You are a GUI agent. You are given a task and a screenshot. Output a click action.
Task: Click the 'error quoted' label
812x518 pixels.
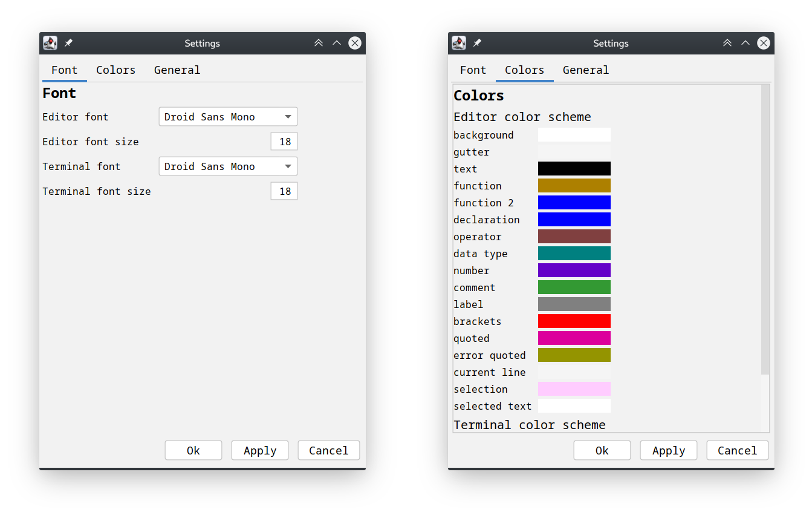click(490, 355)
